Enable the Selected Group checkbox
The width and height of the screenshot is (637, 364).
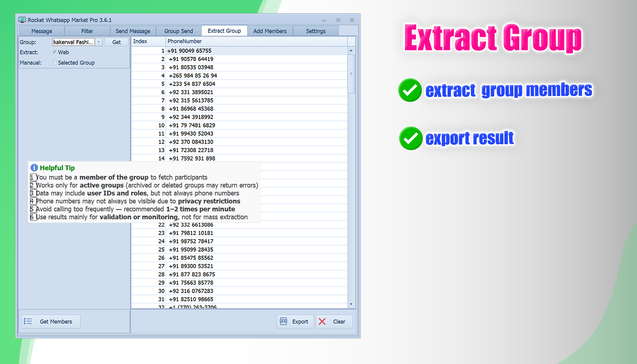pos(55,63)
